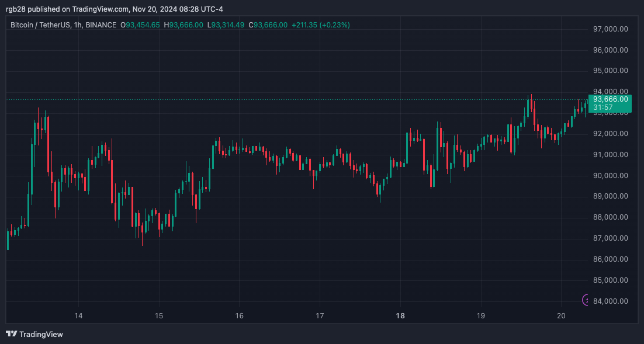The height and width of the screenshot is (344, 644).
Task: Click the date label 14 on time axis
Action: 78,315
